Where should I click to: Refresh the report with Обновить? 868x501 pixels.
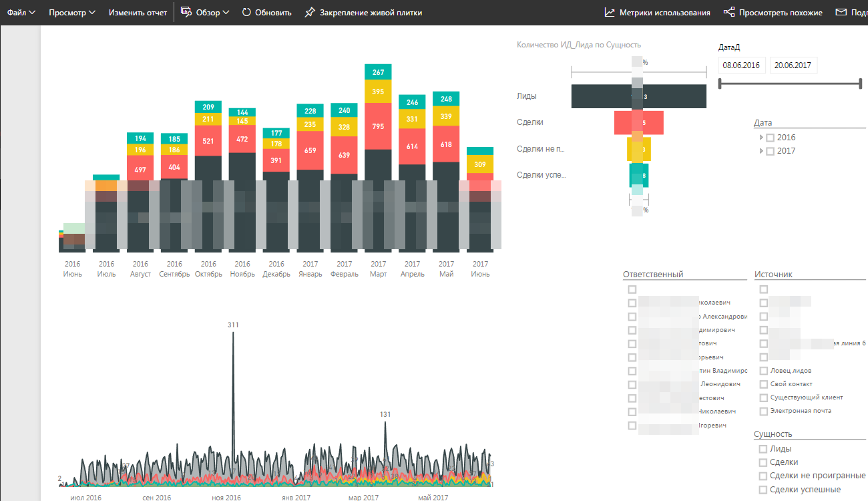[266, 13]
